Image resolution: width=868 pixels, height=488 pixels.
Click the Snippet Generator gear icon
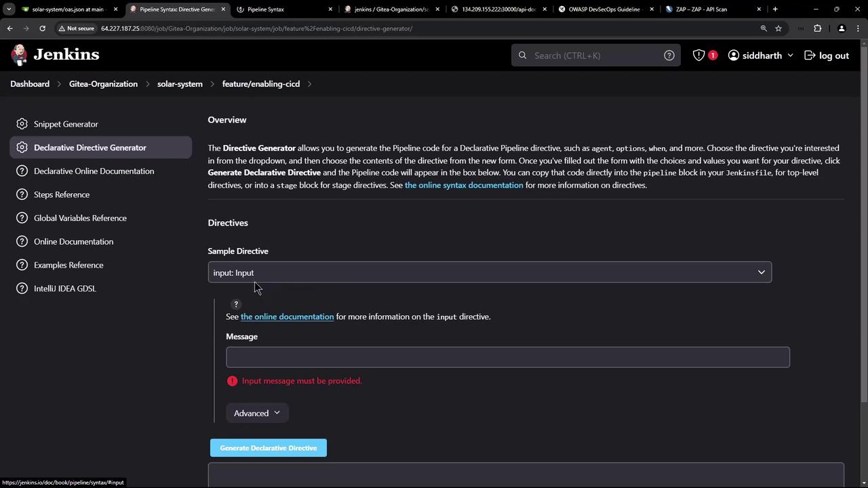(x=22, y=124)
